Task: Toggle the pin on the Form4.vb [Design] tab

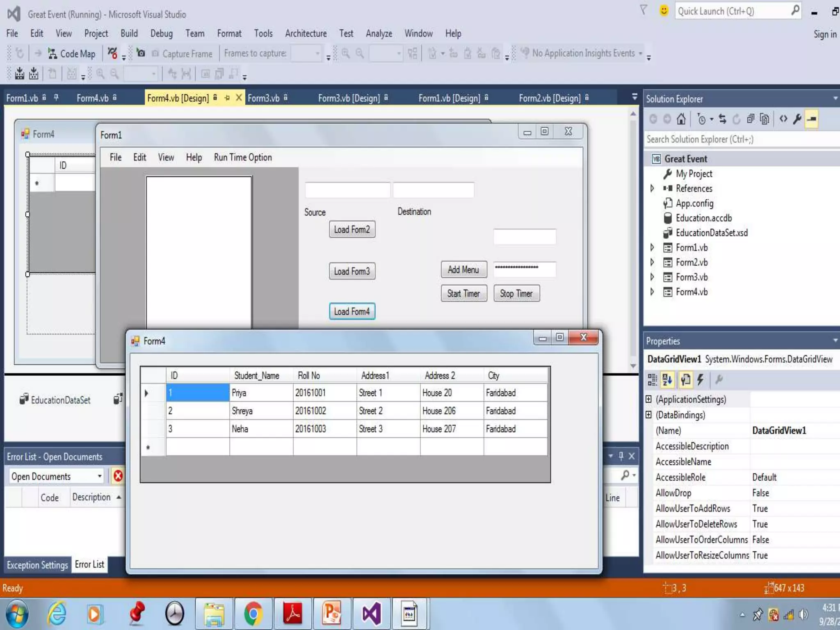Action: click(227, 98)
